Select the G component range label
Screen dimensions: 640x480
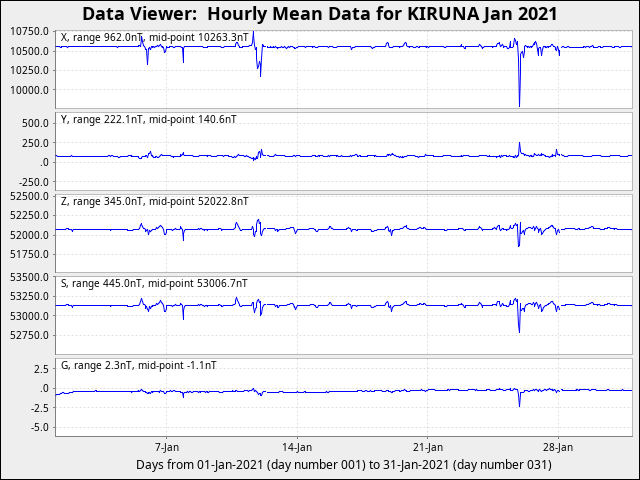[x=138, y=365]
